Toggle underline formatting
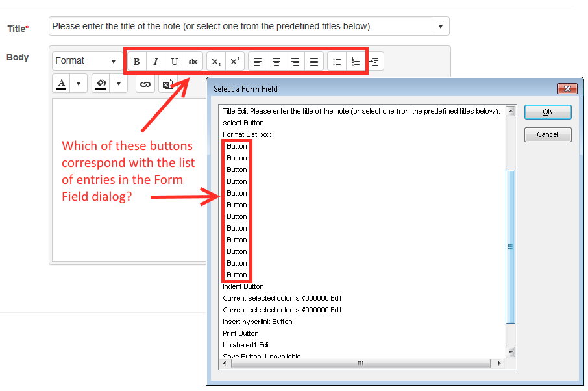588x391 pixels. [x=175, y=62]
